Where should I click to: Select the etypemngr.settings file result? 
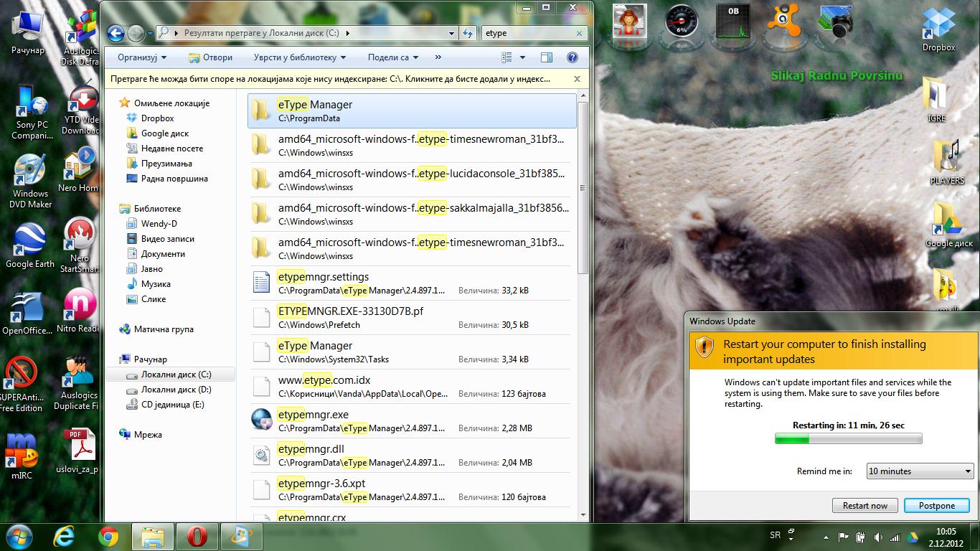412,283
